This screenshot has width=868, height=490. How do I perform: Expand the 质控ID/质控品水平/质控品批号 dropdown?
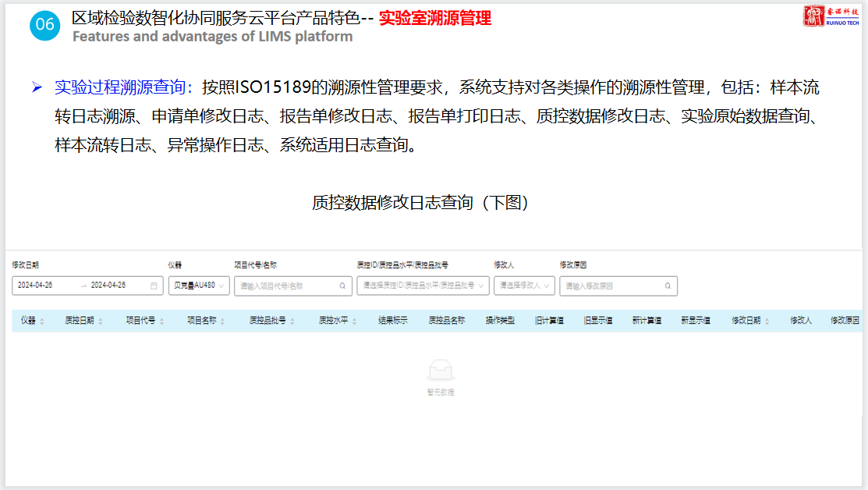(423, 286)
